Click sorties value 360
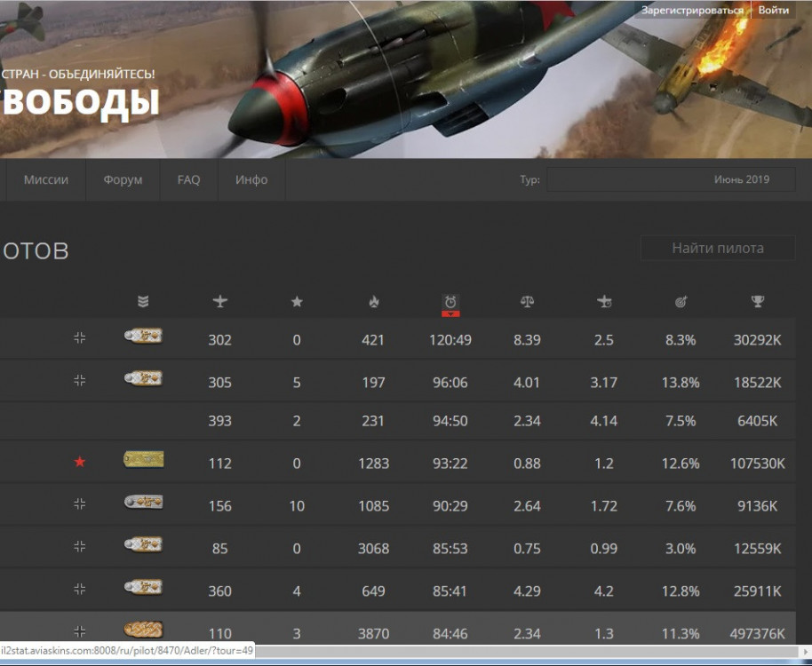The width and height of the screenshot is (812, 666). pos(220,591)
